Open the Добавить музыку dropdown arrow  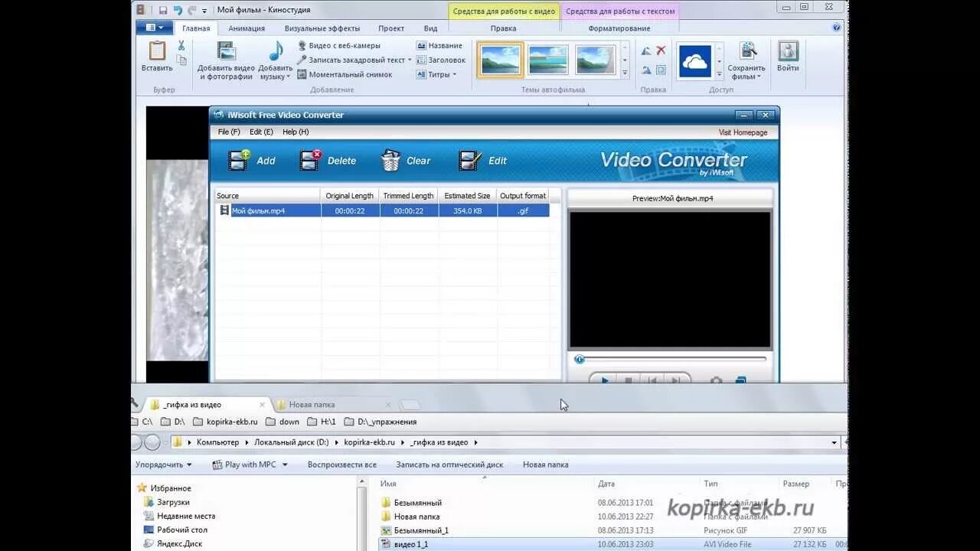[289, 77]
